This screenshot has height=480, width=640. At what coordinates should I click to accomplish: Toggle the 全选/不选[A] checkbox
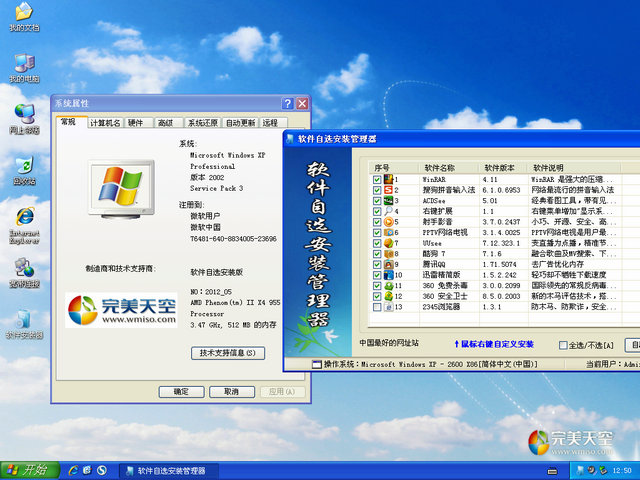click(x=563, y=345)
